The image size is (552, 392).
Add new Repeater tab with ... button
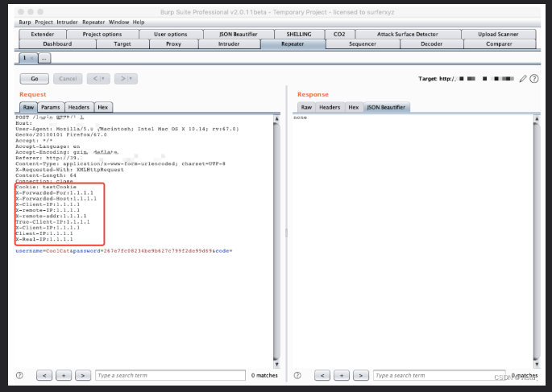click(x=44, y=59)
